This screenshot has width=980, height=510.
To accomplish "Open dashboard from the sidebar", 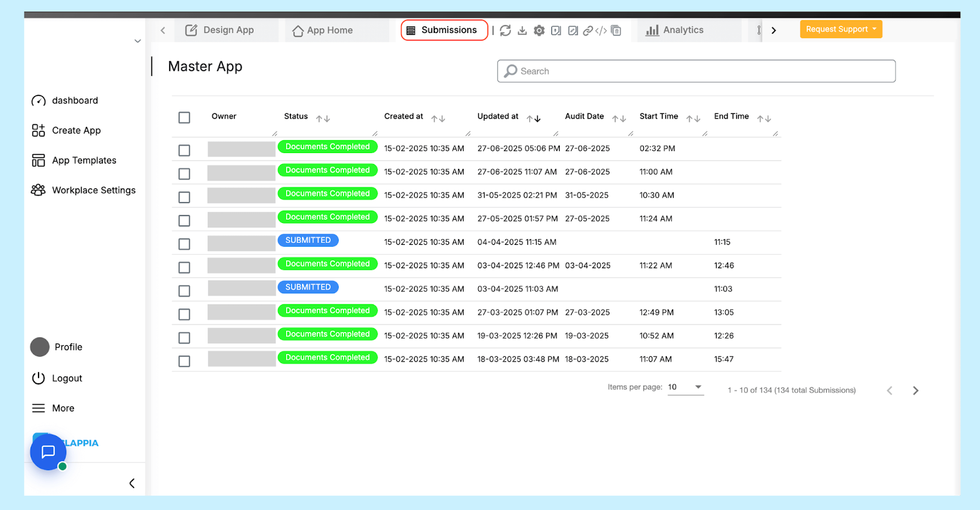I will click(x=65, y=100).
